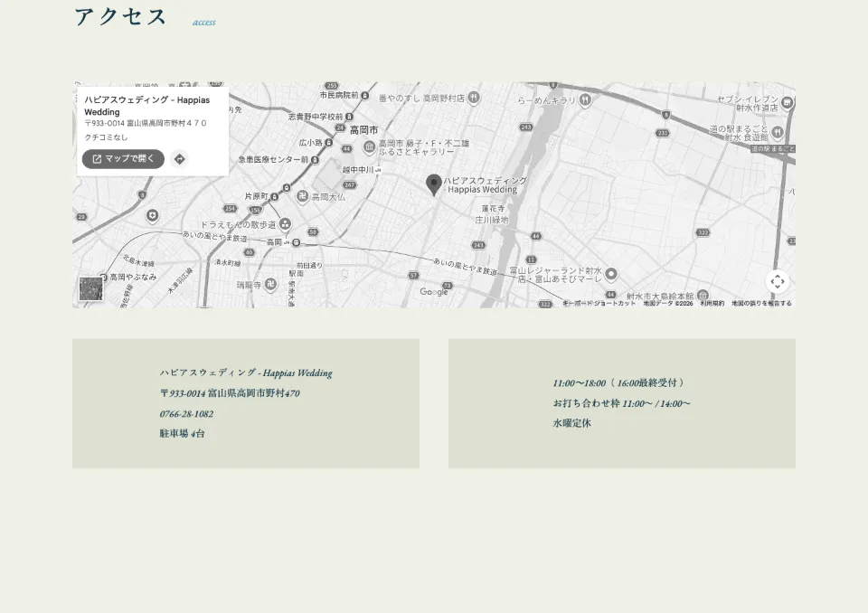The image size is (868, 613).
Task: Click the アクセス page heading
Action: point(120,16)
